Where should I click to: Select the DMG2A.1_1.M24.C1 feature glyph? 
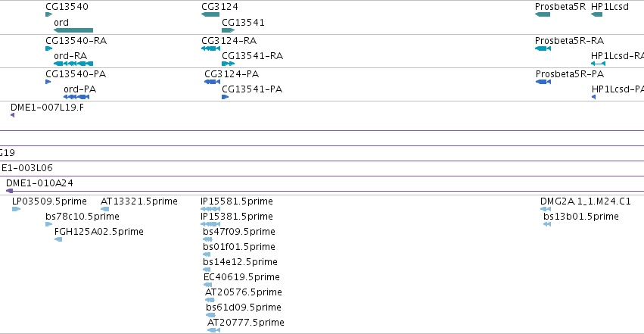tap(546, 209)
